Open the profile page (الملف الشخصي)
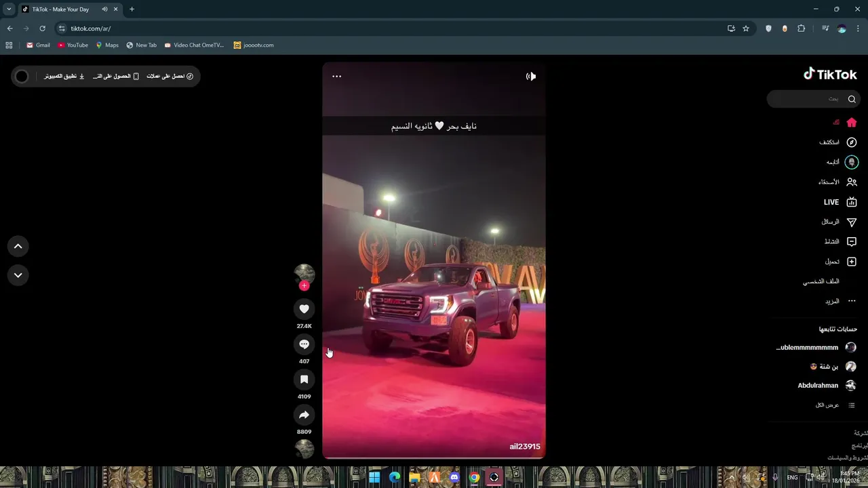Viewport: 868px width, 488px height. click(x=821, y=281)
